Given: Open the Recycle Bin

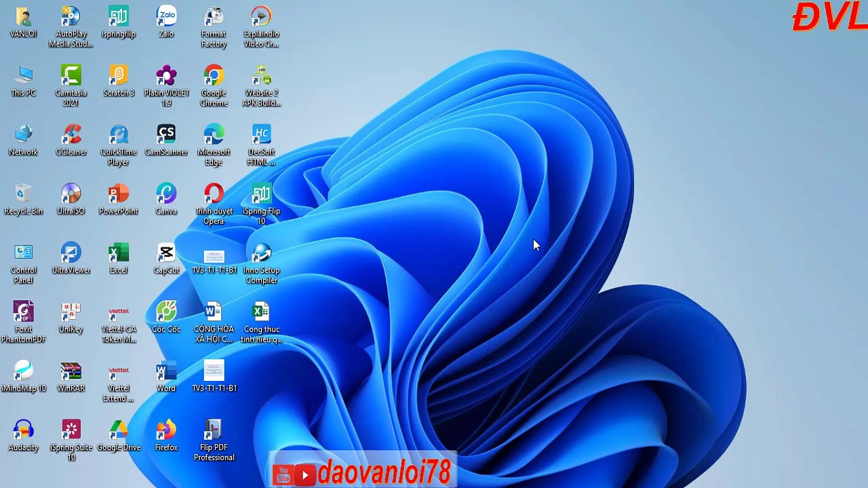Looking at the screenshot, I should click(x=23, y=199).
